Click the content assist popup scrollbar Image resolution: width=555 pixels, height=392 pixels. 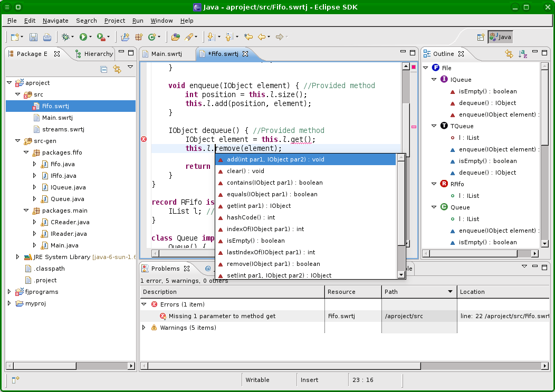click(401, 200)
